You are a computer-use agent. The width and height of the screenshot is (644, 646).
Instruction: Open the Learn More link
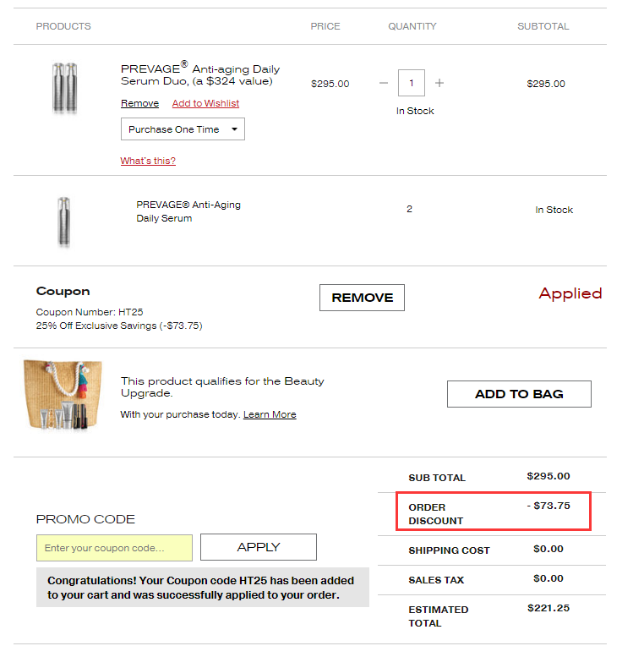[x=270, y=414]
